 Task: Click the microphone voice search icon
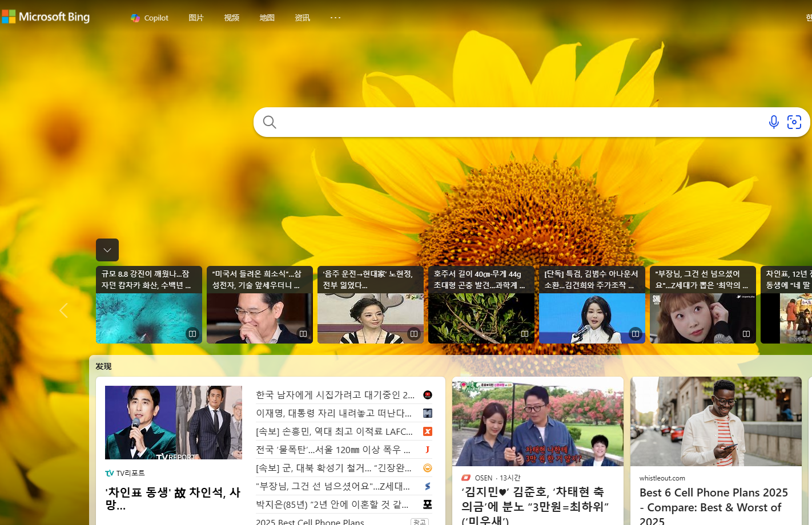pos(773,122)
